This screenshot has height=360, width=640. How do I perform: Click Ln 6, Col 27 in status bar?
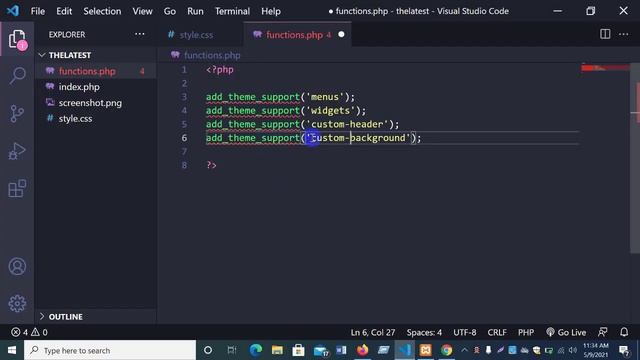[373, 332]
